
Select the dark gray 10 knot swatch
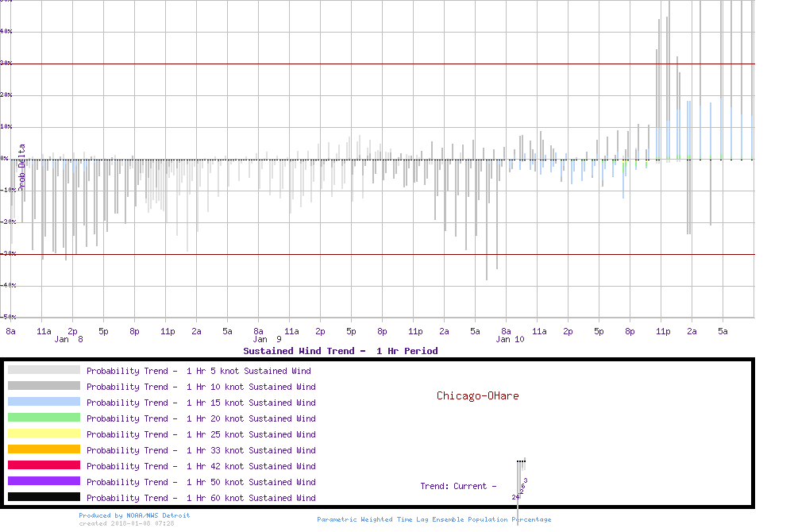[44, 386]
